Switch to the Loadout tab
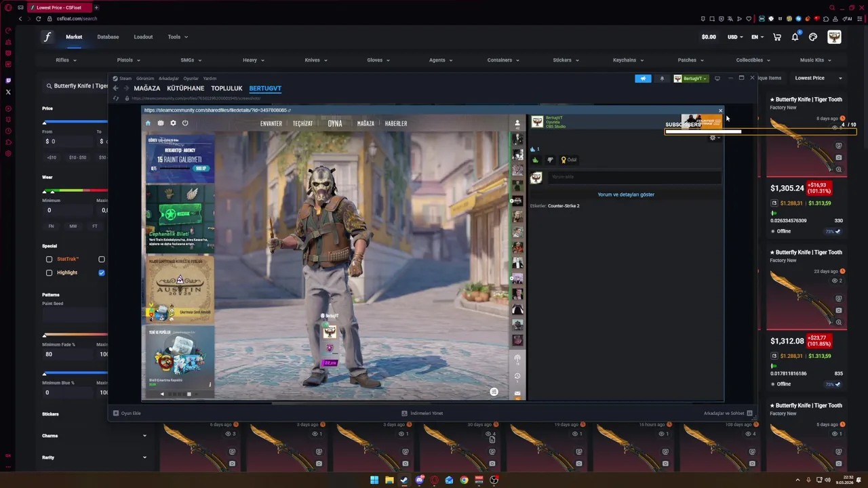The height and width of the screenshot is (488, 868). coord(143,37)
